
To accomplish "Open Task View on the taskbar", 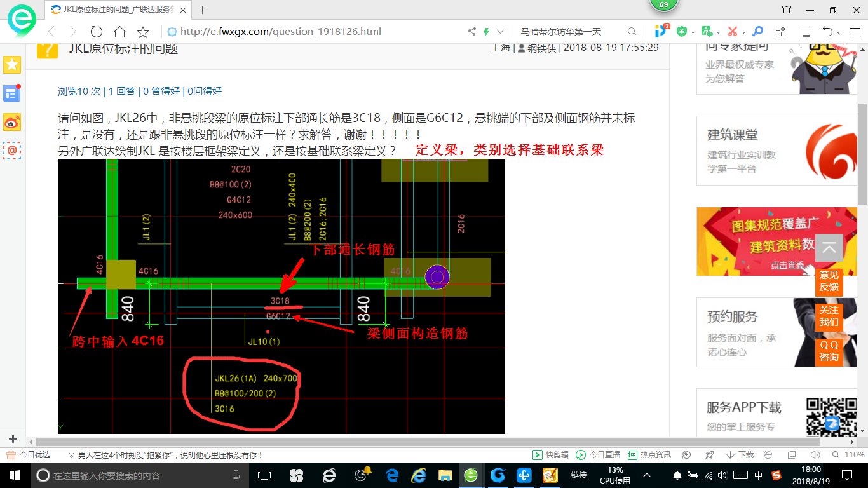I will [264, 475].
